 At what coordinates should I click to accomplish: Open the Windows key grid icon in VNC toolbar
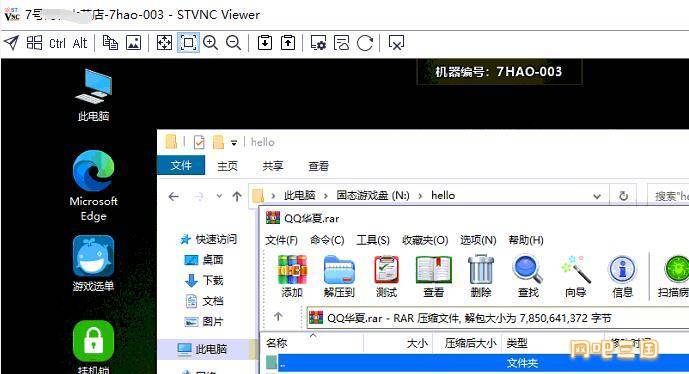[x=34, y=43]
